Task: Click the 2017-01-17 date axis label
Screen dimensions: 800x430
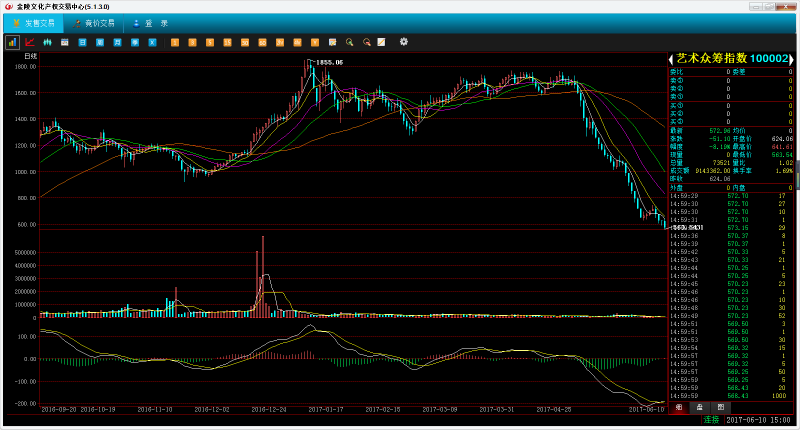Action: 326,410
